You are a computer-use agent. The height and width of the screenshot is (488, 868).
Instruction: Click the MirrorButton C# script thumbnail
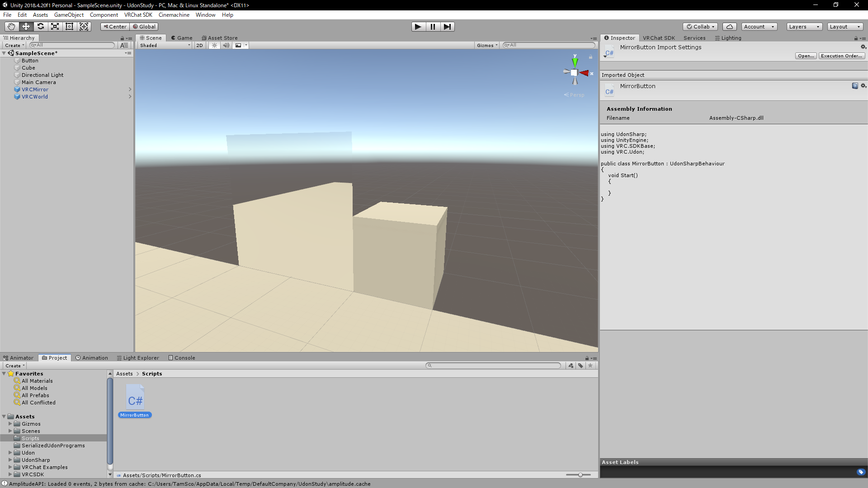click(x=135, y=397)
